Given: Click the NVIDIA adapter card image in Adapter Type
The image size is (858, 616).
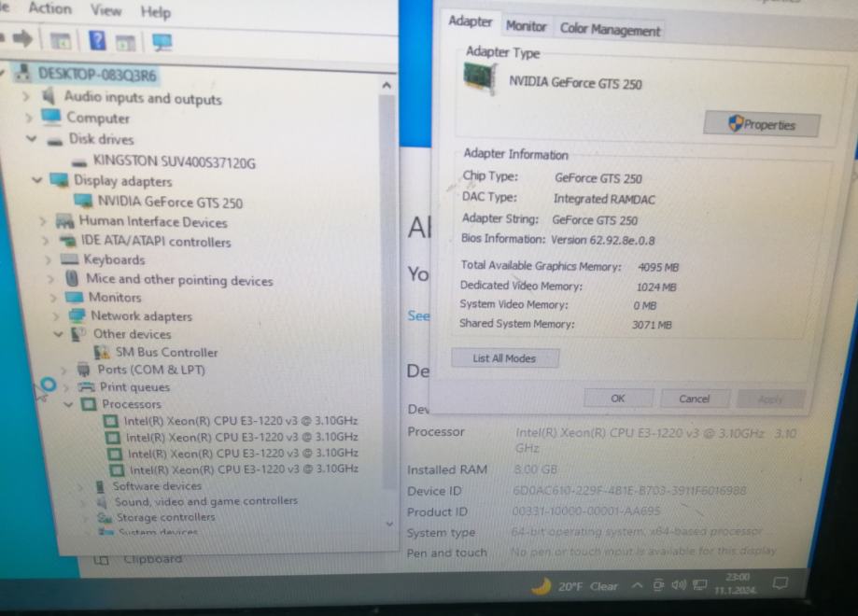Looking at the screenshot, I should pyautogui.click(x=480, y=78).
